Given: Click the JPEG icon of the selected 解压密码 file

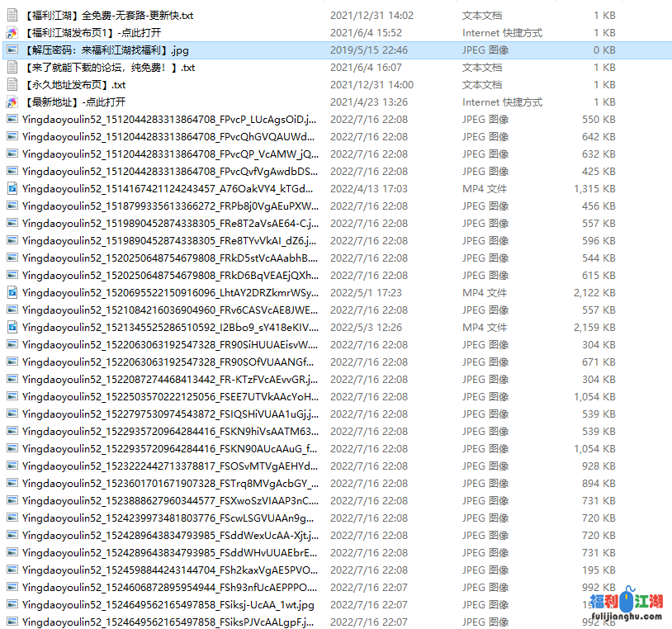Looking at the screenshot, I should pyautogui.click(x=11, y=50).
